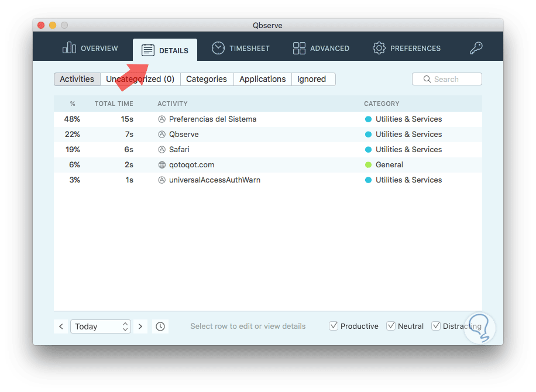Open the Overview tab

click(90, 48)
